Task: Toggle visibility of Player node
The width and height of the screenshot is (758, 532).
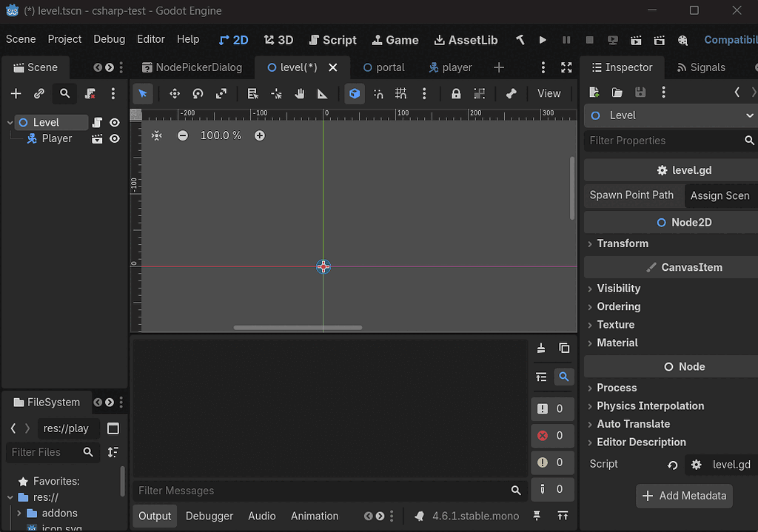Action: click(115, 139)
